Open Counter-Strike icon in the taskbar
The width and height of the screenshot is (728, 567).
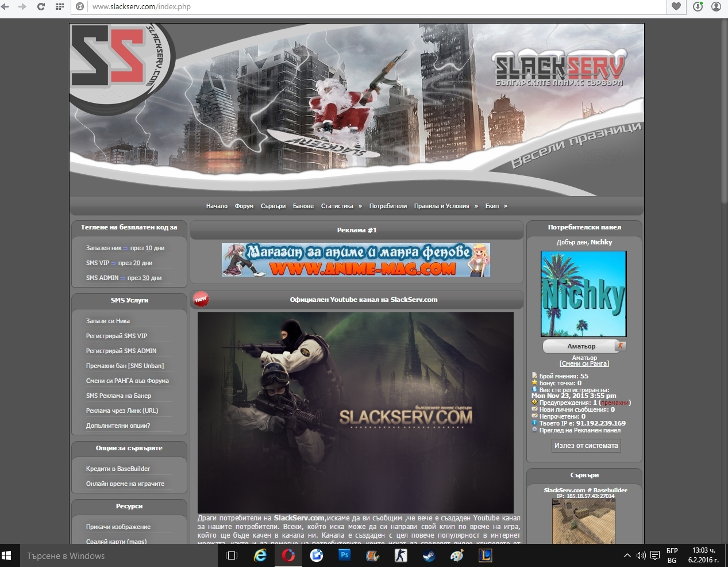click(x=400, y=555)
